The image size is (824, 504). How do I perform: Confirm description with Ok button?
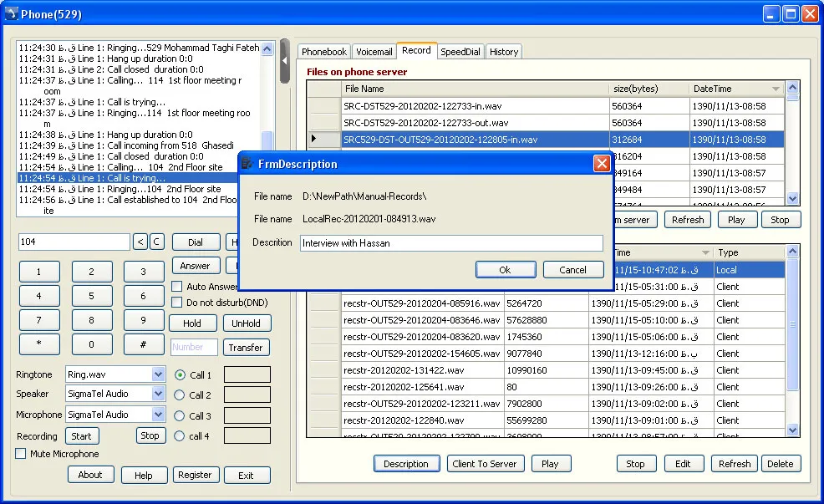coord(506,270)
